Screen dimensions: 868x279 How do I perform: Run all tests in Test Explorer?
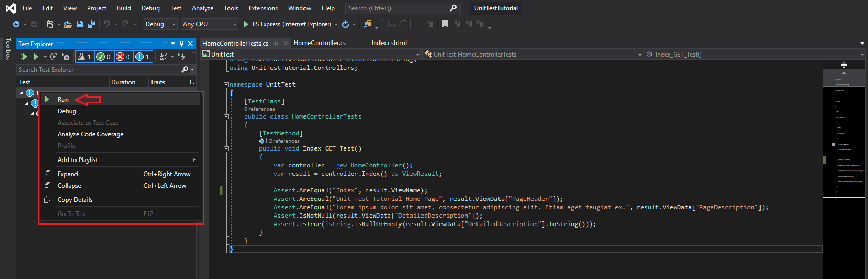(24, 57)
